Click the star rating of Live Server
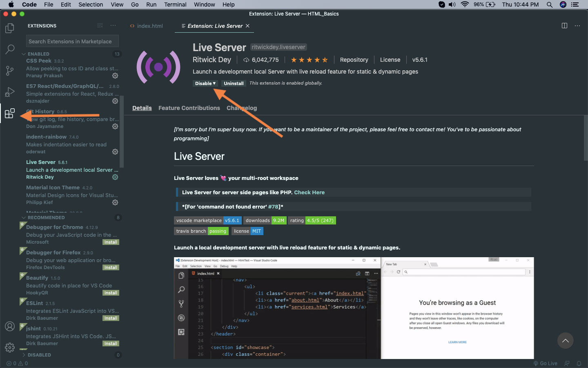Image resolution: width=588 pixels, height=368 pixels. coord(309,60)
